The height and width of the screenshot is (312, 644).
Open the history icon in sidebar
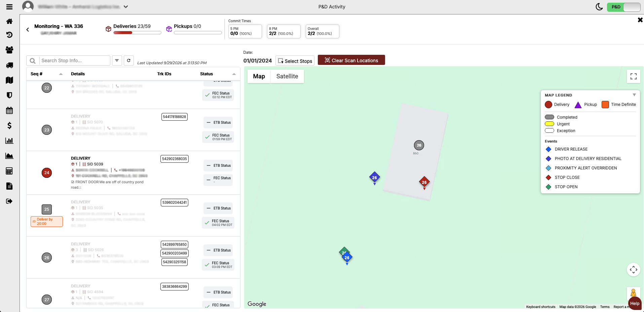click(x=9, y=35)
